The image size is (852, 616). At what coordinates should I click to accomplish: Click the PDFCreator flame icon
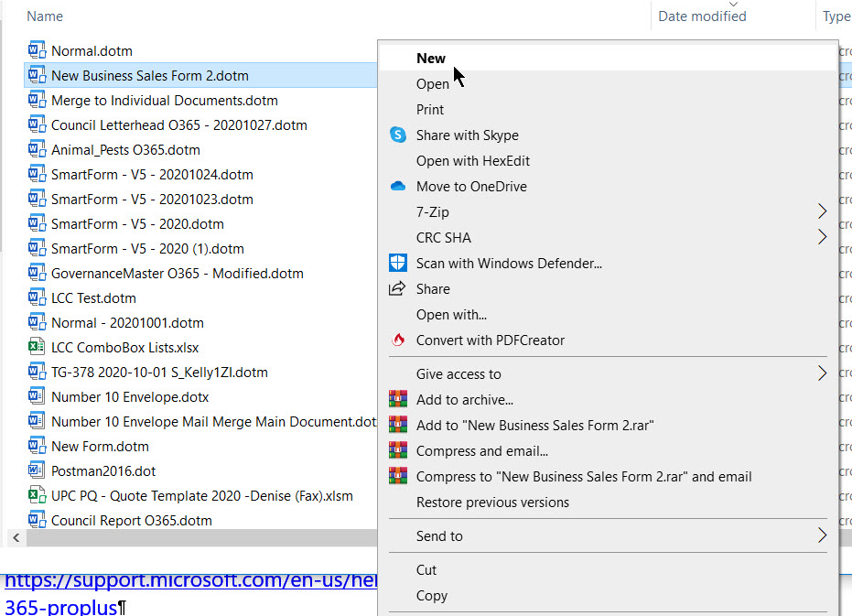point(398,340)
